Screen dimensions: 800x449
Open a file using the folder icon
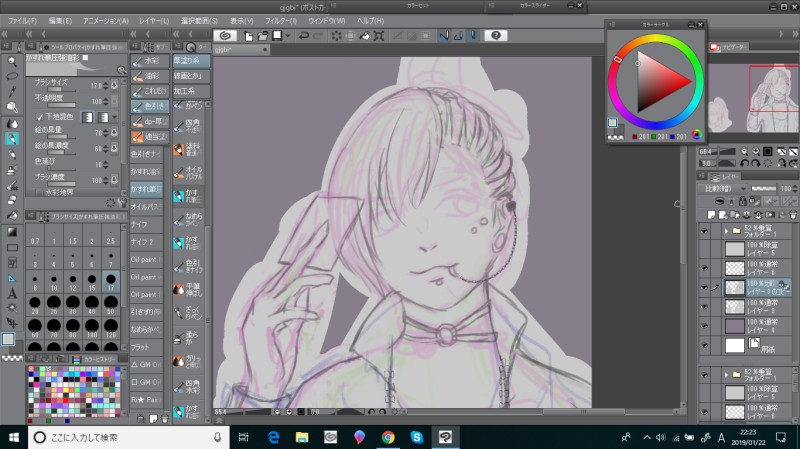tap(263, 36)
